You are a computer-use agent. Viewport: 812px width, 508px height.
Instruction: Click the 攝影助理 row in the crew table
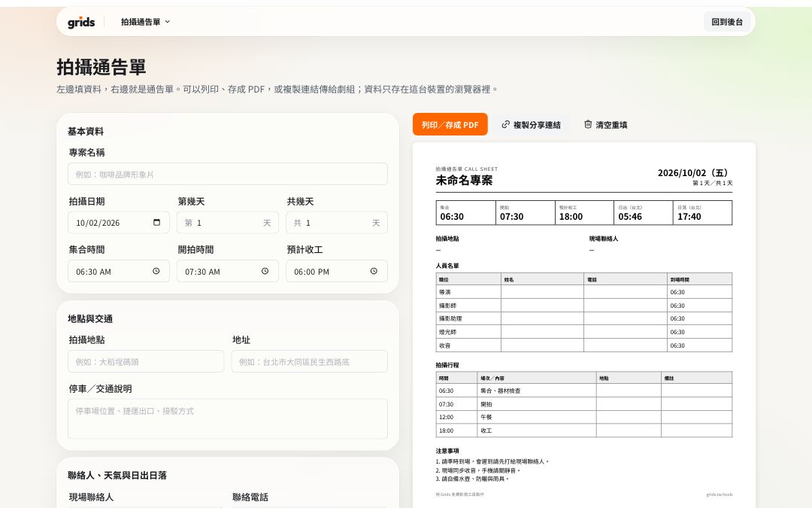[584, 318]
